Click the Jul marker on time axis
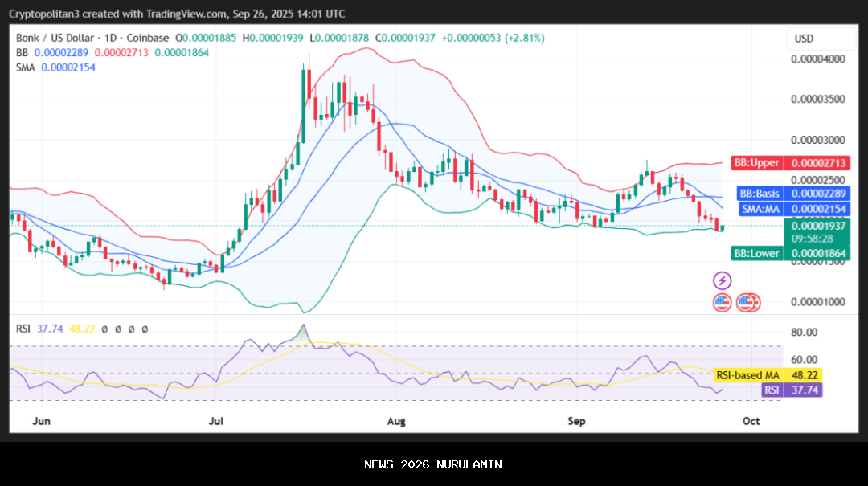Viewport: 868px width, 486px height. tap(215, 421)
